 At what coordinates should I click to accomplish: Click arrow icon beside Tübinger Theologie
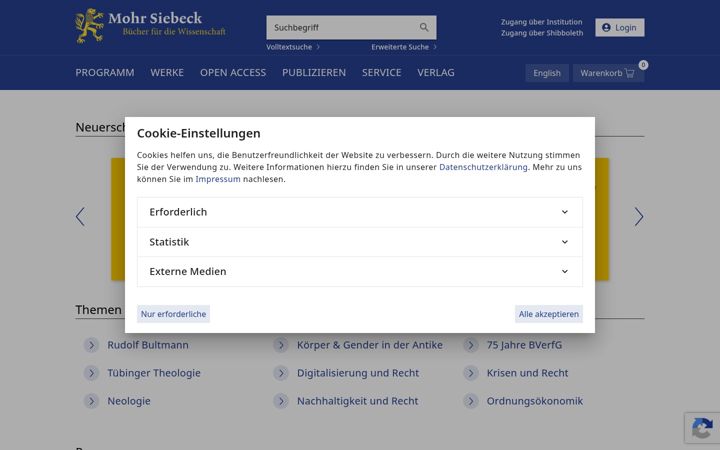(x=91, y=373)
